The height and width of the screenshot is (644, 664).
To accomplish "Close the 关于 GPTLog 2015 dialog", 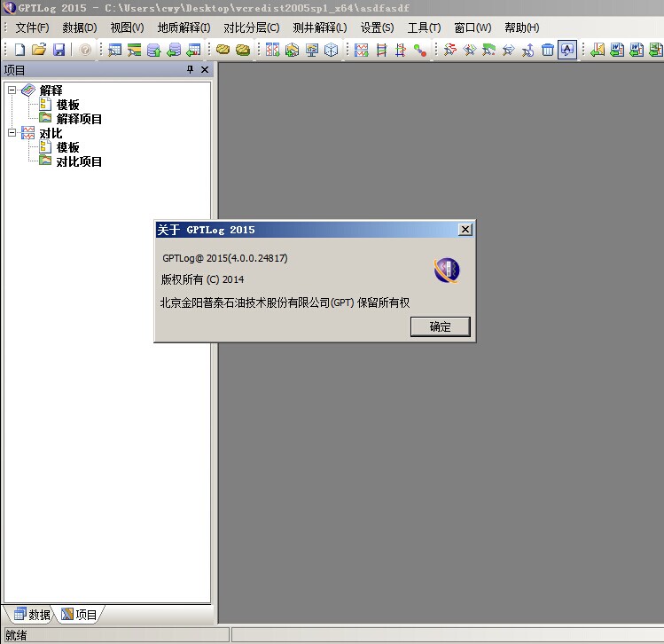I will click(465, 230).
